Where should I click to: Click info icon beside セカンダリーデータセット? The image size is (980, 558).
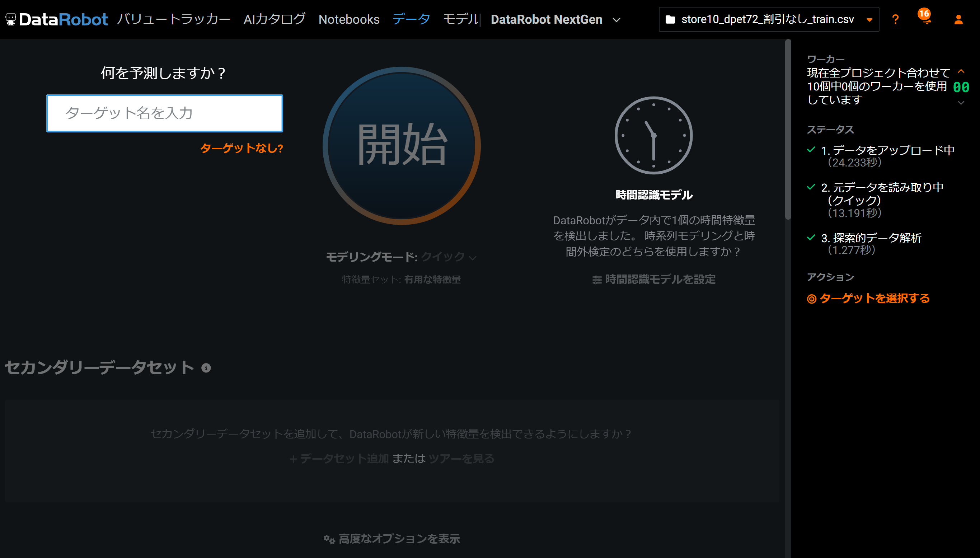coord(206,368)
